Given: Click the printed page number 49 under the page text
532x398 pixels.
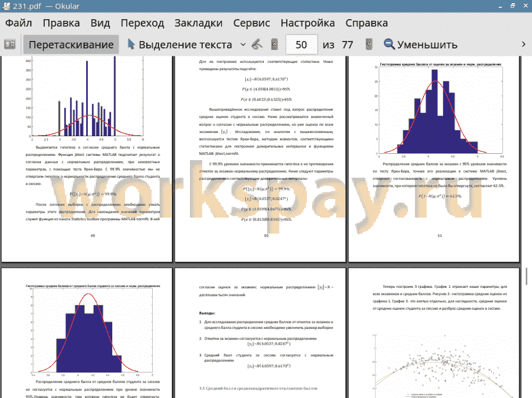Looking at the screenshot, I should pos(93,236).
